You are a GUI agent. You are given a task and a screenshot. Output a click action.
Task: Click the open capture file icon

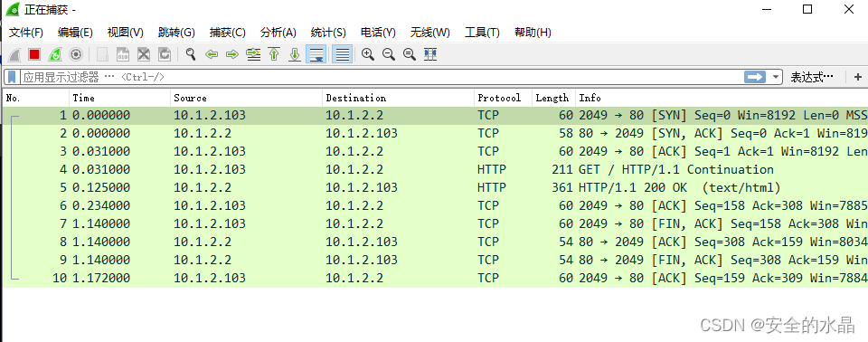(102, 54)
